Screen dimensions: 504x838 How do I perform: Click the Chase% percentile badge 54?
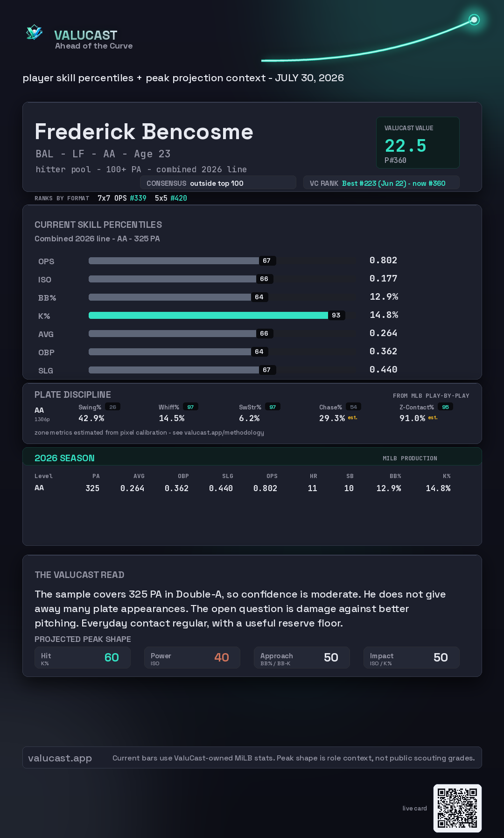(353, 407)
